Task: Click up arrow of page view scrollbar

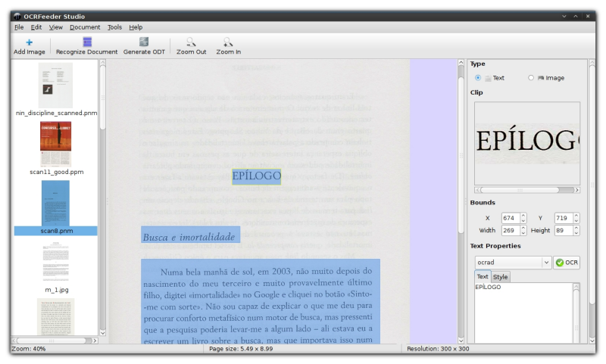Action: click(x=461, y=63)
